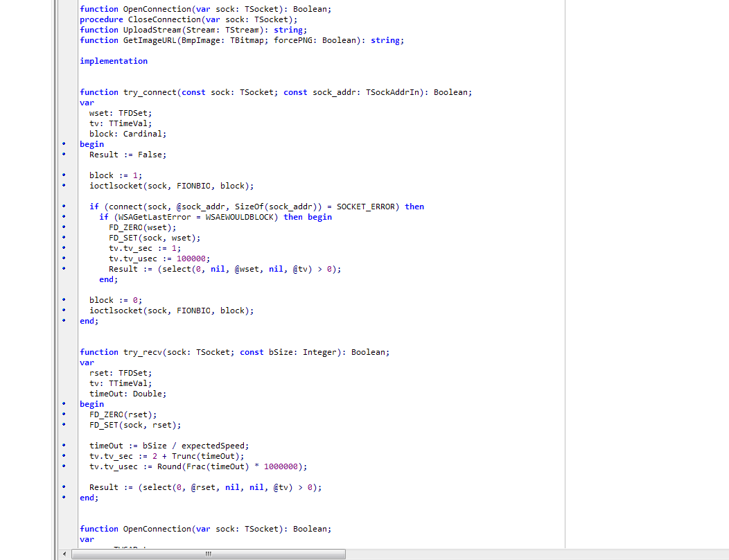Click the 'WSAGetLastError' call
729x560 pixels.
(x=155, y=217)
